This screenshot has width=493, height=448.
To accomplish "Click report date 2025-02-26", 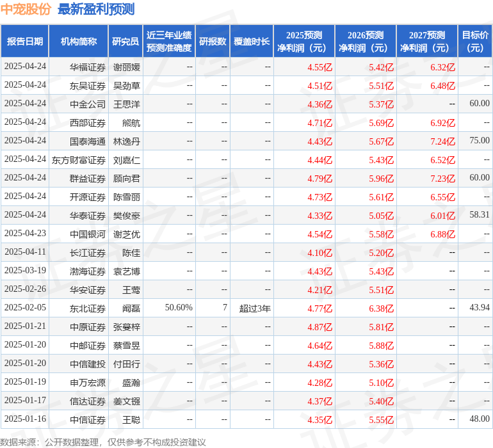I will pos(25,289).
